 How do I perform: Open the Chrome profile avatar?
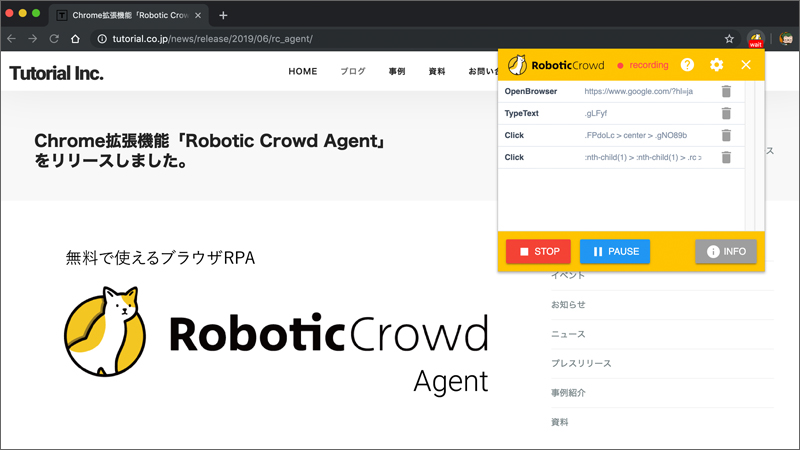[x=786, y=39]
